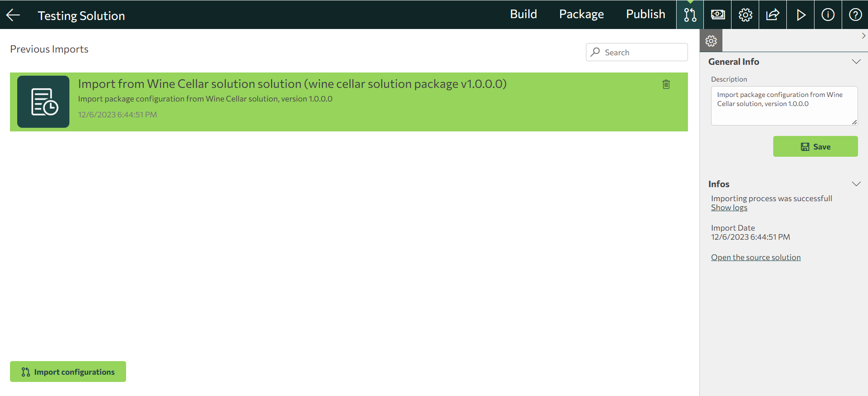Click the share export icon in top bar
This screenshot has width=868, height=396.
click(773, 15)
